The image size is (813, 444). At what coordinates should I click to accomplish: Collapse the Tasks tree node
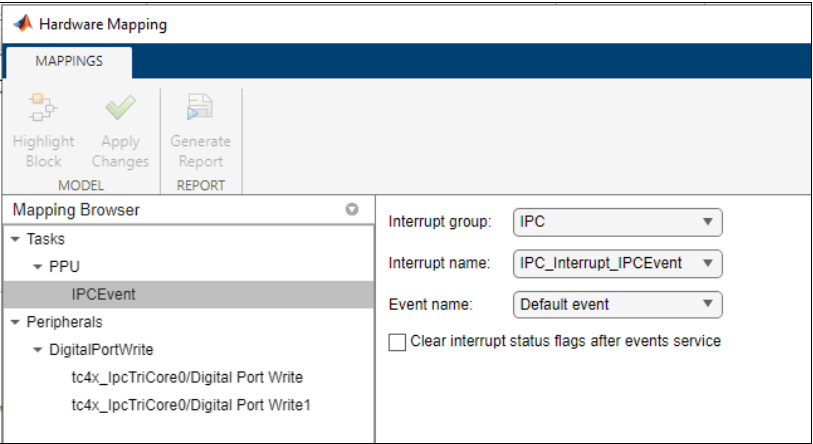coord(15,240)
